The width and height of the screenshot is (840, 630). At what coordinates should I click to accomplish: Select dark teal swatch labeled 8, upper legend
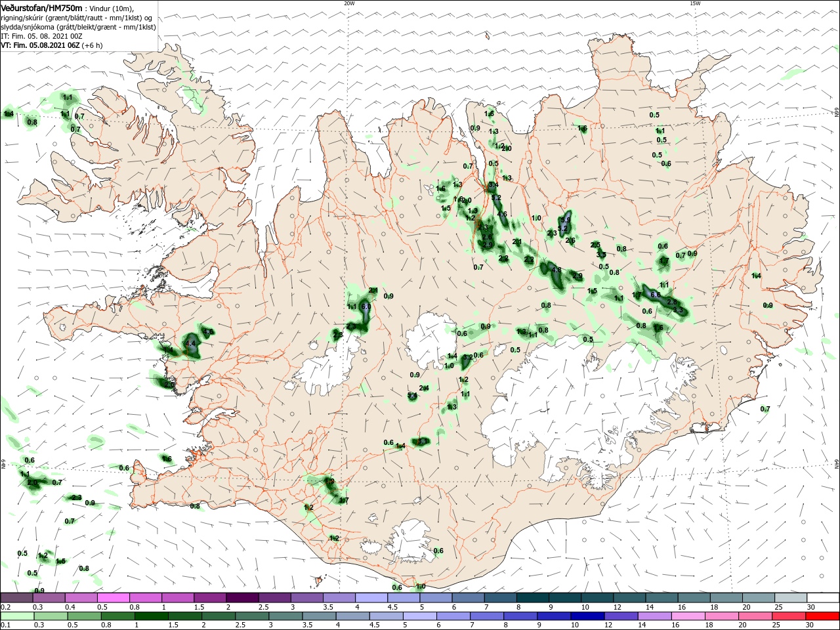click(x=532, y=598)
